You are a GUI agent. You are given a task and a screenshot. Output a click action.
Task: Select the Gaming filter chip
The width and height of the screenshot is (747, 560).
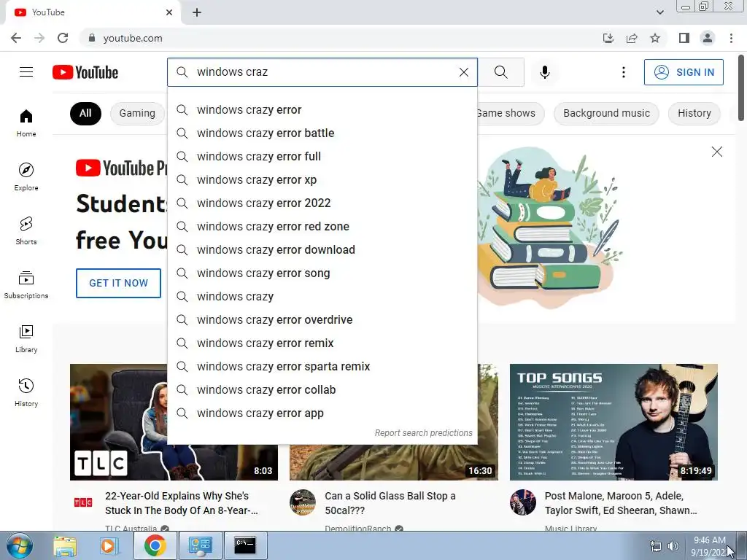(137, 113)
